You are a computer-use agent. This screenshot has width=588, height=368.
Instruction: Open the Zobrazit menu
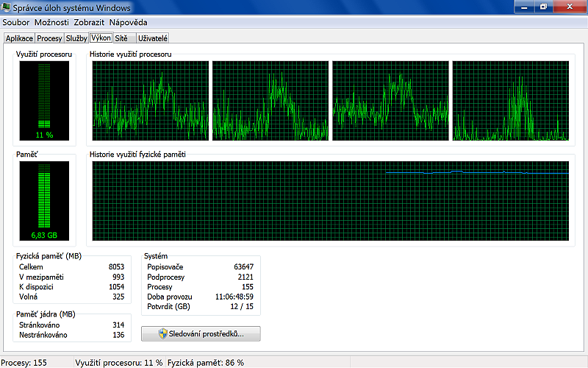click(90, 23)
